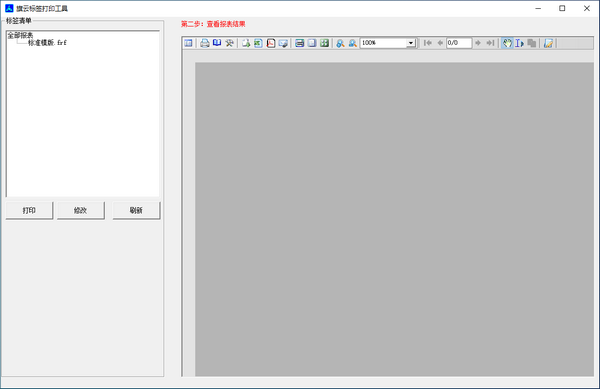The width and height of the screenshot is (600, 389).
Task: Select the 全部报表 tree root
Action: click(20, 35)
